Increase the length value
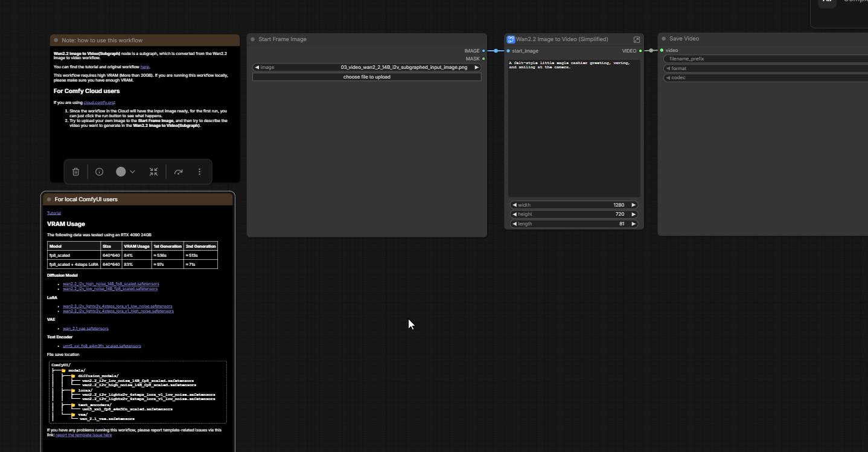Viewport: 868px width, 452px height. click(x=633, y=224)
